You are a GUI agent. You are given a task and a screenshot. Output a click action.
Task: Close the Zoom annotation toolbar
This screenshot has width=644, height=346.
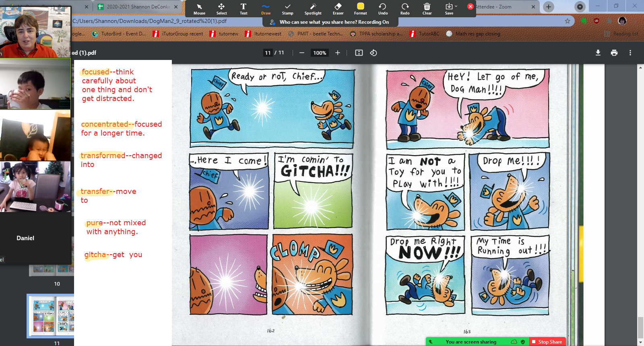tap(470, 6)
